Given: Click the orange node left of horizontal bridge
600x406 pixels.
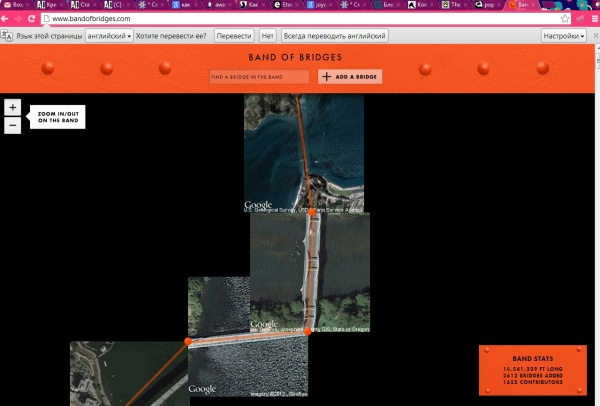Looking at the screenshot, I should (x=188, y=341).
